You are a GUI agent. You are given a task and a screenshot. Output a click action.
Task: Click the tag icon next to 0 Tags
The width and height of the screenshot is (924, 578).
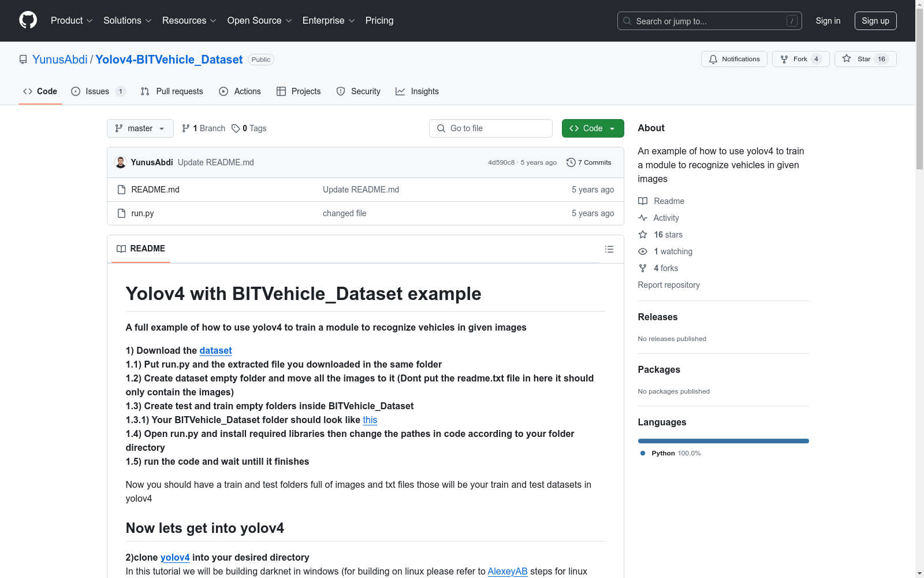click(236, 128)
